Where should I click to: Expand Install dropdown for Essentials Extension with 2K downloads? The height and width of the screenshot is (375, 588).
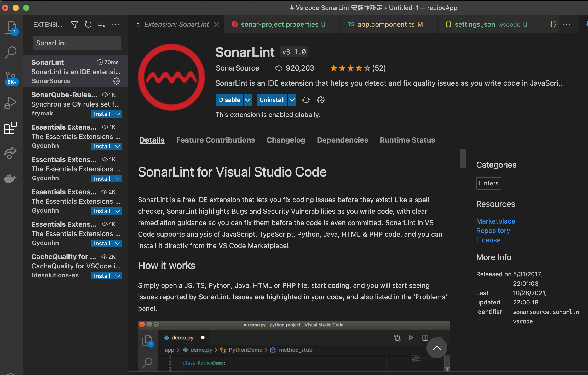118,211
